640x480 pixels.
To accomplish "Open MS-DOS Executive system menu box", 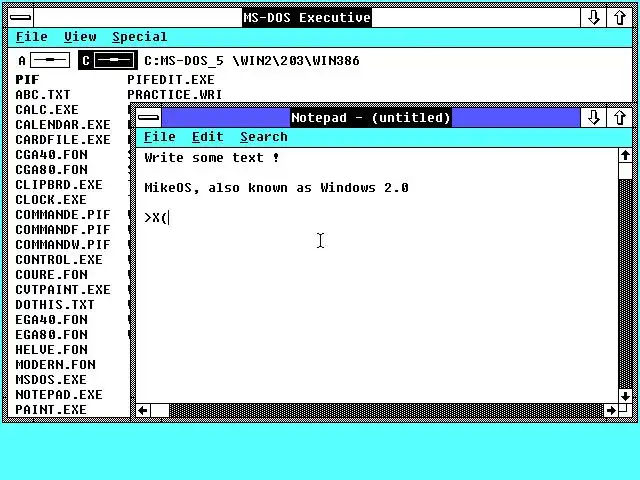I will (20, 18).
